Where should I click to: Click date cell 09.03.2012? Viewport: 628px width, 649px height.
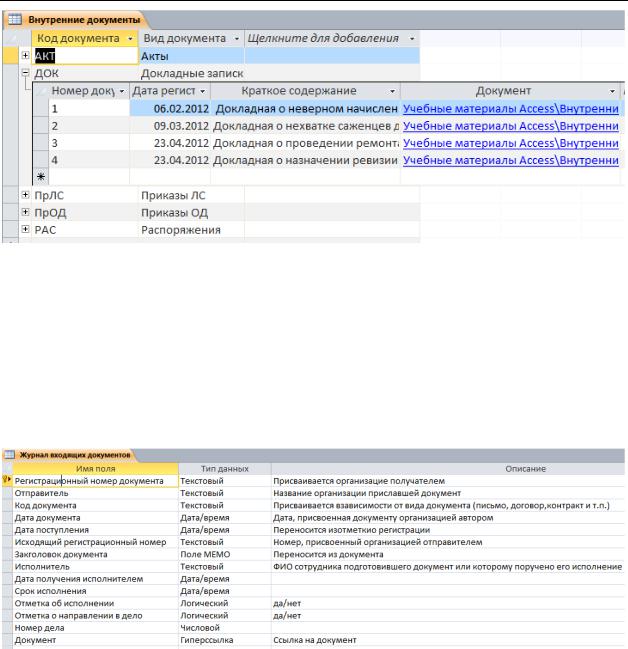[170, 126]
